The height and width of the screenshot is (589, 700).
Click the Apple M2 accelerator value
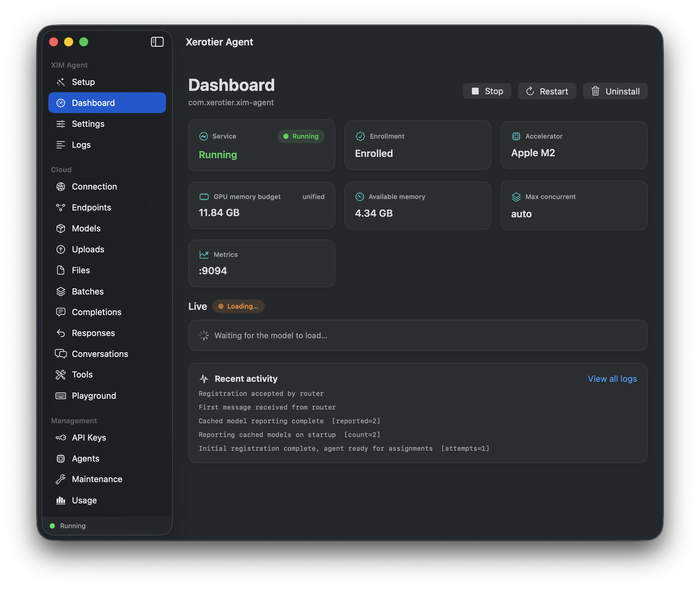pos(533,153)
